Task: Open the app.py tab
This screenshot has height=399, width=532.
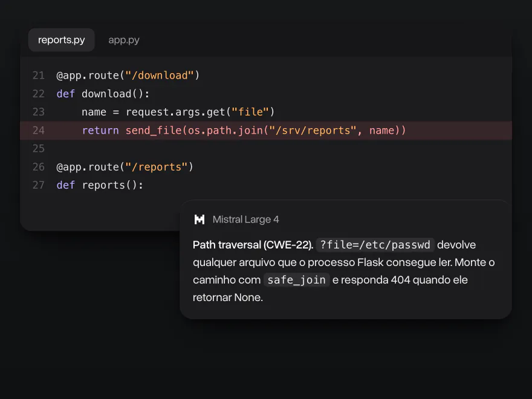Action: (124, 40)
